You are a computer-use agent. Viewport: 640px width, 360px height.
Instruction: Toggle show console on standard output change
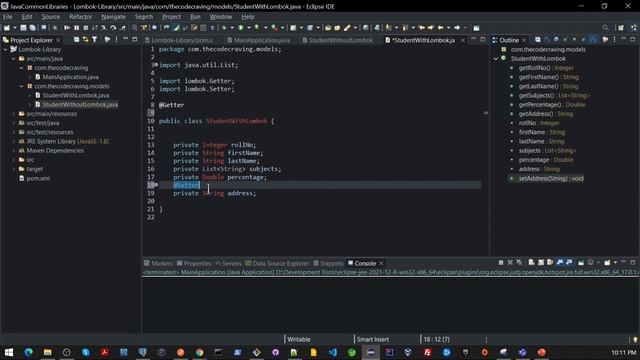pyautogui.click(x=560, y=262)
